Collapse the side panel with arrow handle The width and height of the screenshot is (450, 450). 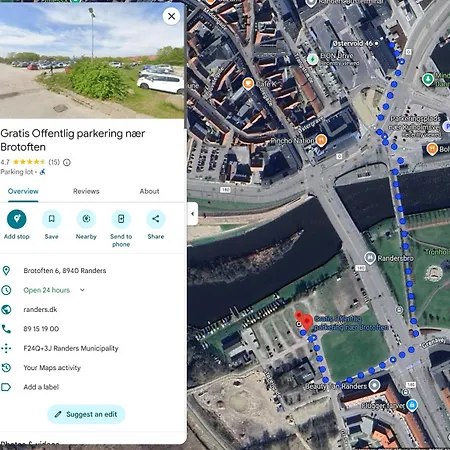(x=193, y=214)
